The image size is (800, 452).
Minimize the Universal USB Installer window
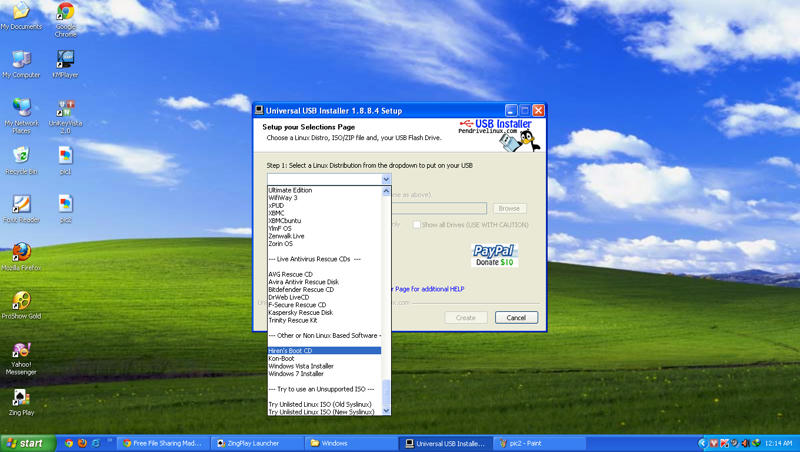[x=511, y=110]
